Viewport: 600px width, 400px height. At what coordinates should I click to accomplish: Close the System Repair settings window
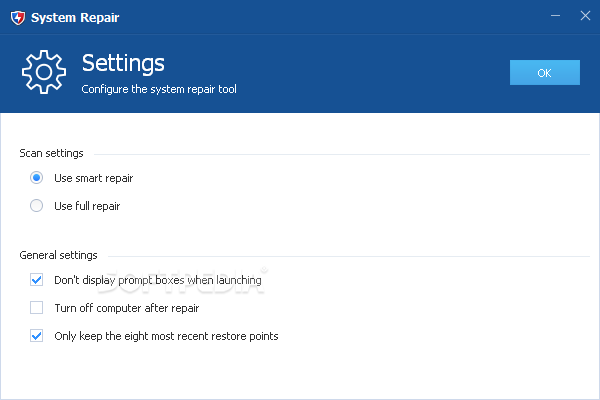tap(585, 16)
